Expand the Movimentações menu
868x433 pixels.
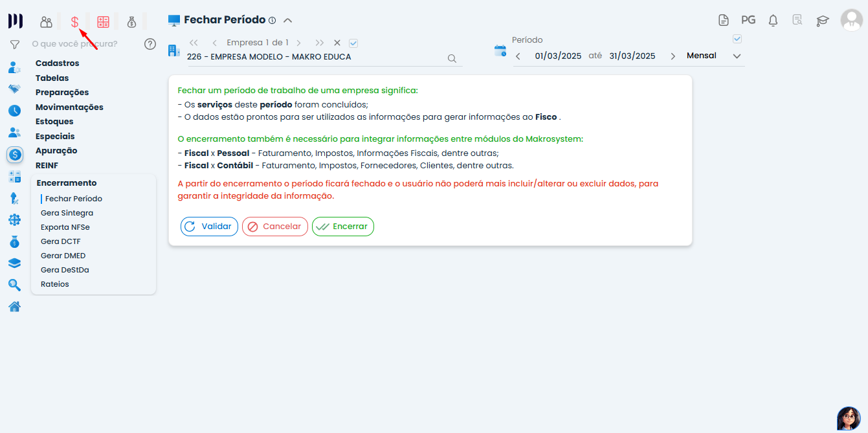[69, 107]
